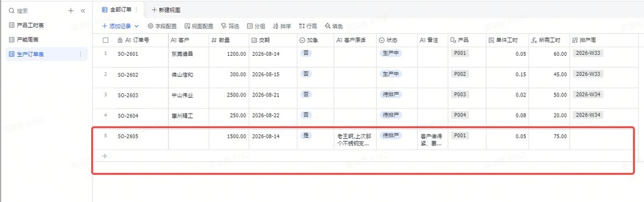Open the 全部订单 tab options menu
The width and height of the screenshot is (644, 202).
[136, 10]
